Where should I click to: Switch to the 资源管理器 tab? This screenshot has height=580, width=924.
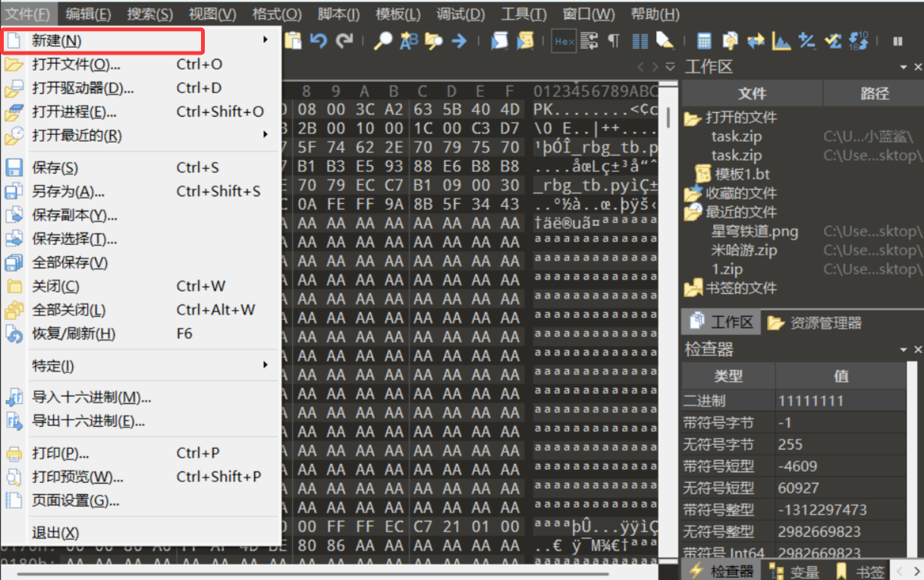pos(815,323)
